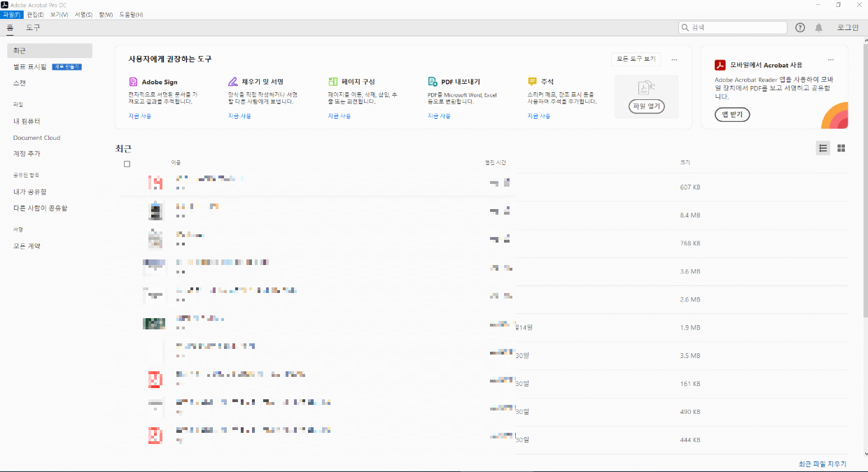
Task: Tick the select-all checkbox in file list
Action: (x=127, y=164)
